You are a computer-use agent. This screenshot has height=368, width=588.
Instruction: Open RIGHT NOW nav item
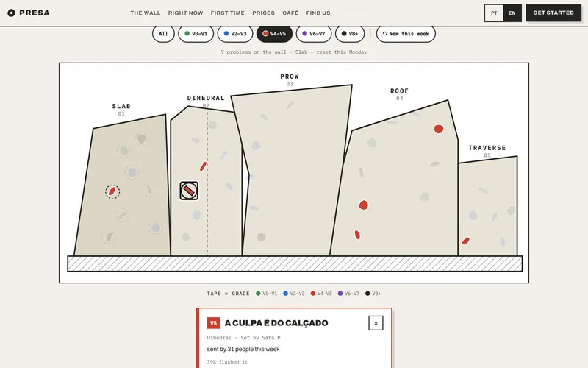point(186,13)
